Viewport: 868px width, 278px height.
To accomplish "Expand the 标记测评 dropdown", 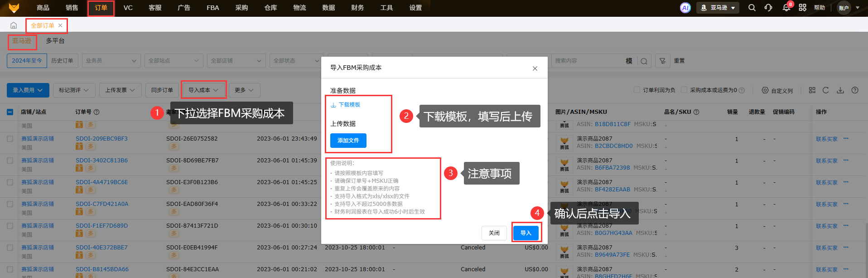I will pyautogui.click(x=74, y=90).
